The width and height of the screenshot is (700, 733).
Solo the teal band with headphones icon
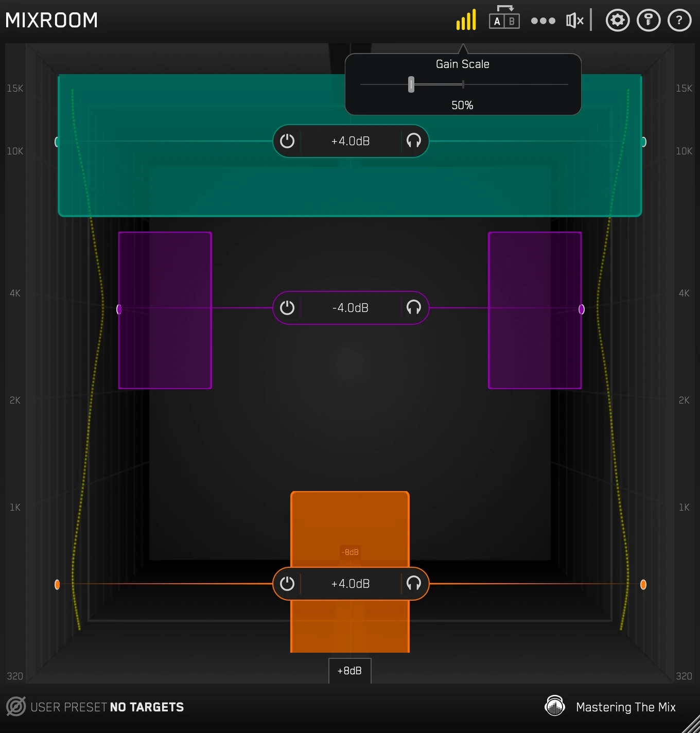pyautogui.click(x=414, y=141)
